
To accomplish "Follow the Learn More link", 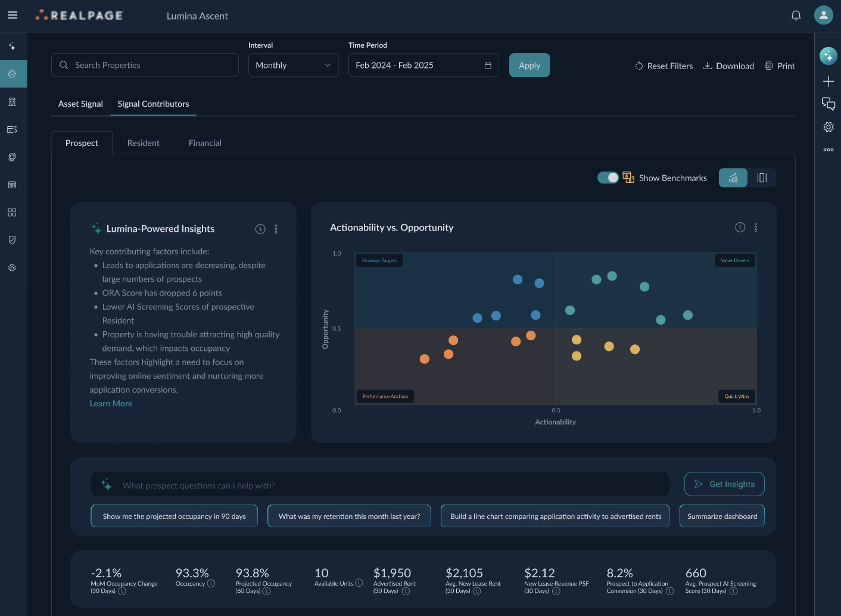I will 111,403.
